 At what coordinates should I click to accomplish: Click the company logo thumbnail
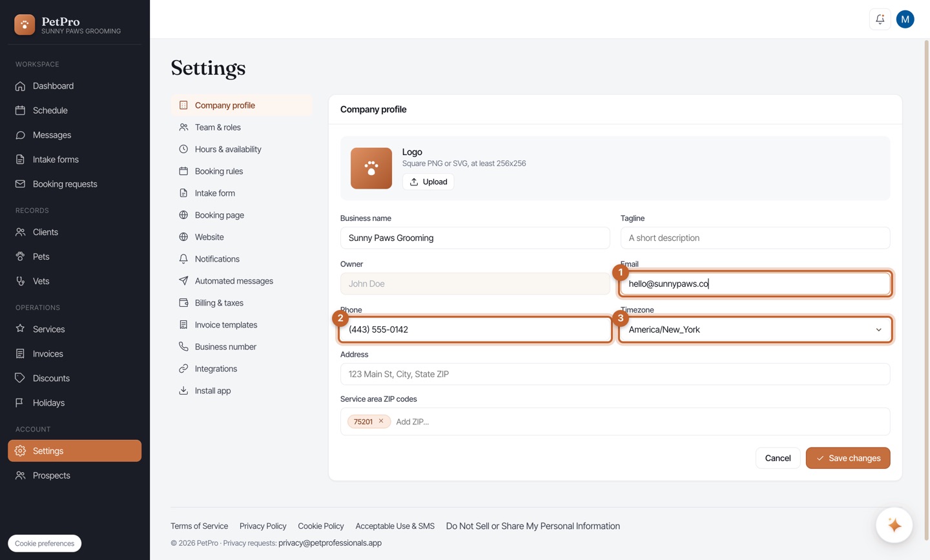pyautogui.click(x=371, y=169)
